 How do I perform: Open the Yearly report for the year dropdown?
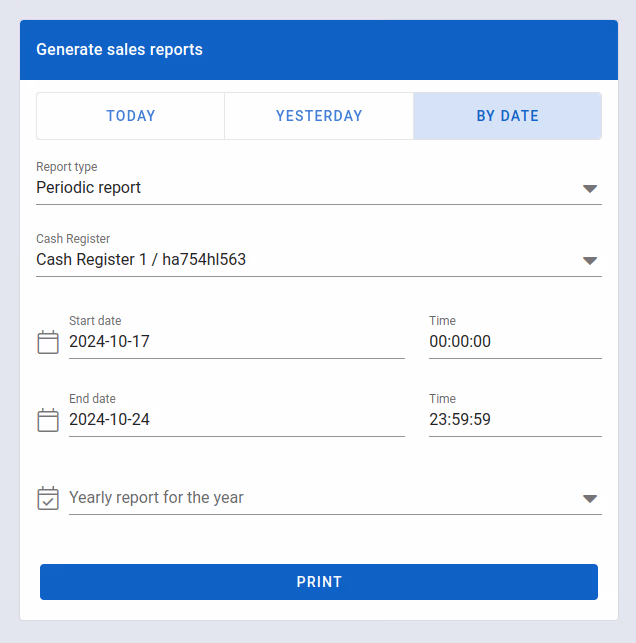click(x=335, y=498)
